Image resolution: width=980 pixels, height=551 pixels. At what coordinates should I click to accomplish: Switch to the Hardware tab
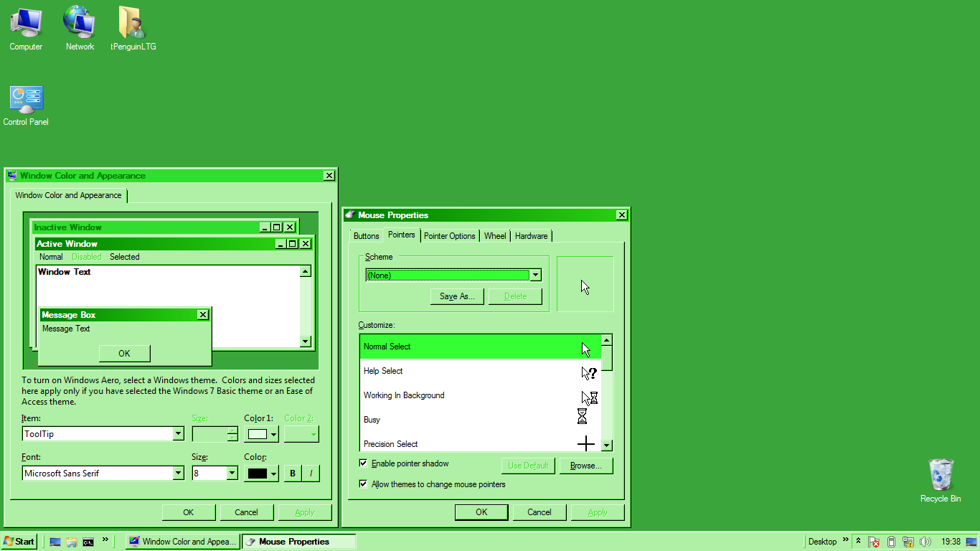coord(532,236)
